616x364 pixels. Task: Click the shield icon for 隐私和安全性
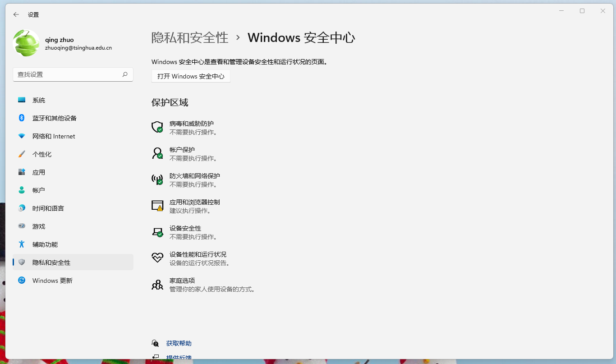pos(22,263)
